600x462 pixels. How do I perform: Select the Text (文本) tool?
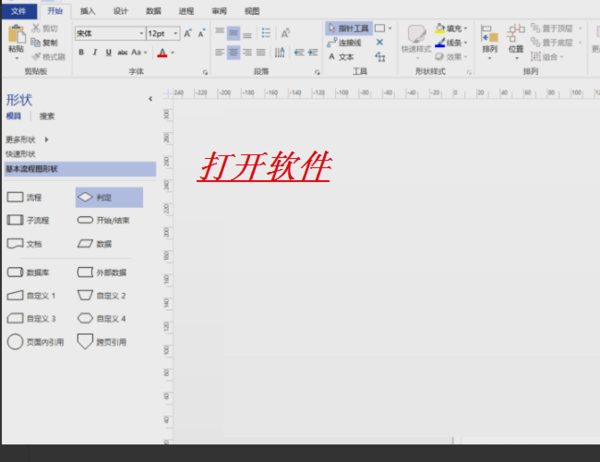coord(341,57)
